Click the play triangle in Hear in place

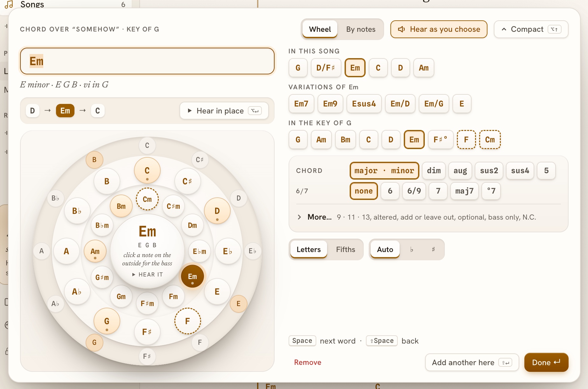click(190, 111)
